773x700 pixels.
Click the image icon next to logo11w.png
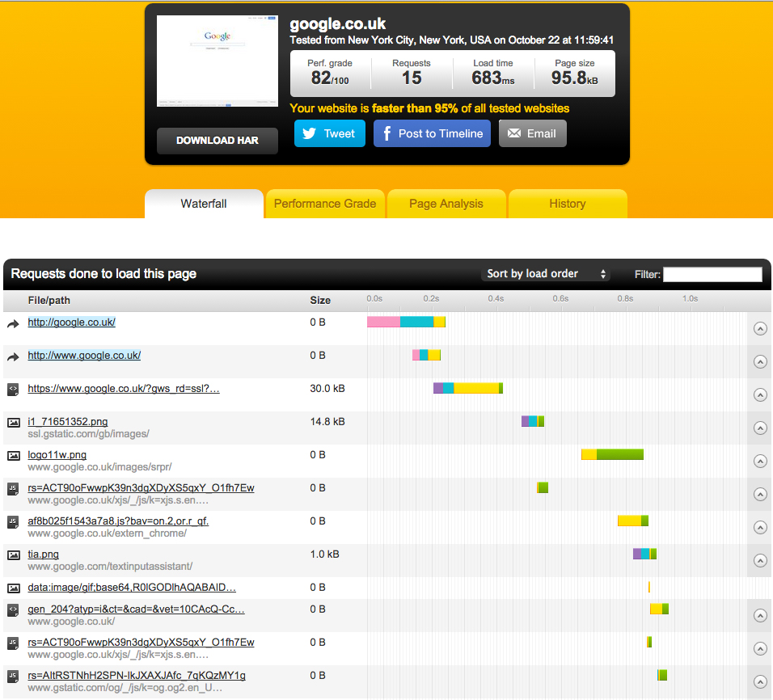click(x=13, y=456)
